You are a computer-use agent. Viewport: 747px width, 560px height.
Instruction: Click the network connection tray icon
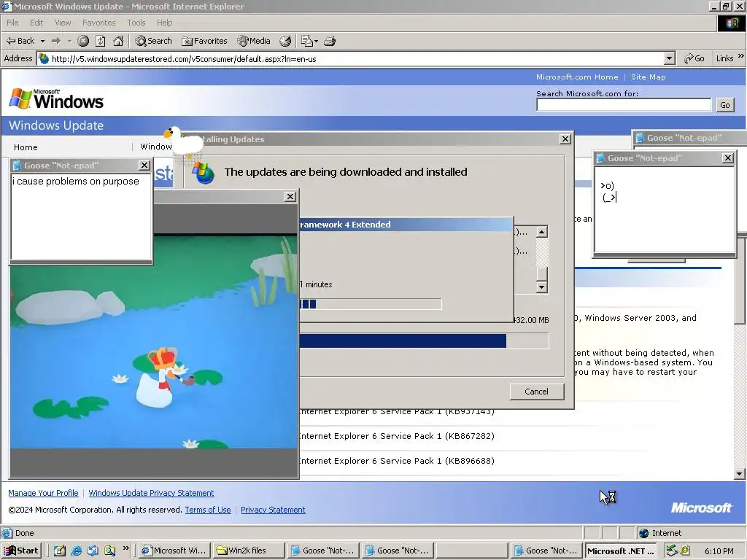671,551
